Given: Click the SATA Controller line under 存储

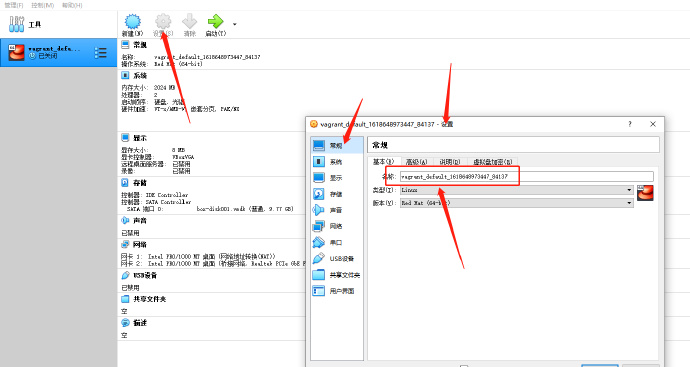Looking at the screenshot, I should pyautogui.click(x=156, y=202).
